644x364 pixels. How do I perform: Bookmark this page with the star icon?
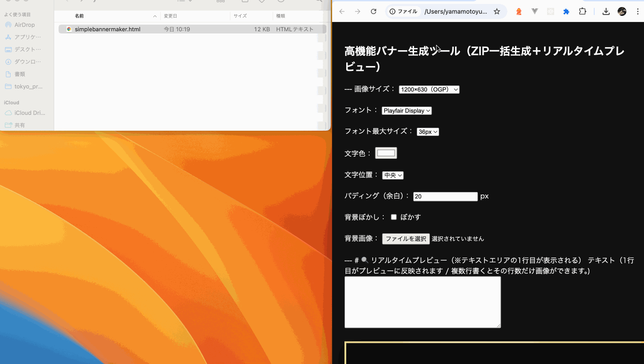click(x=497, y=11)
